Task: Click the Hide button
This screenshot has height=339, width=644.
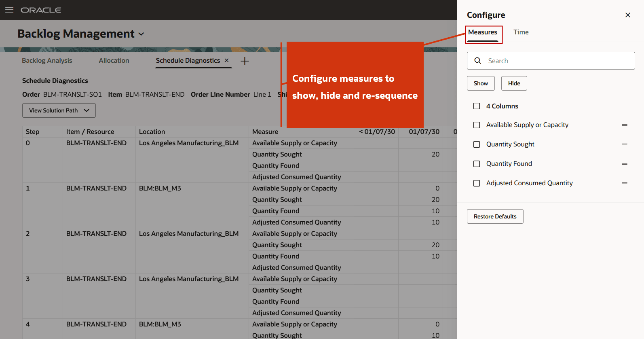Action: [514, 83]
